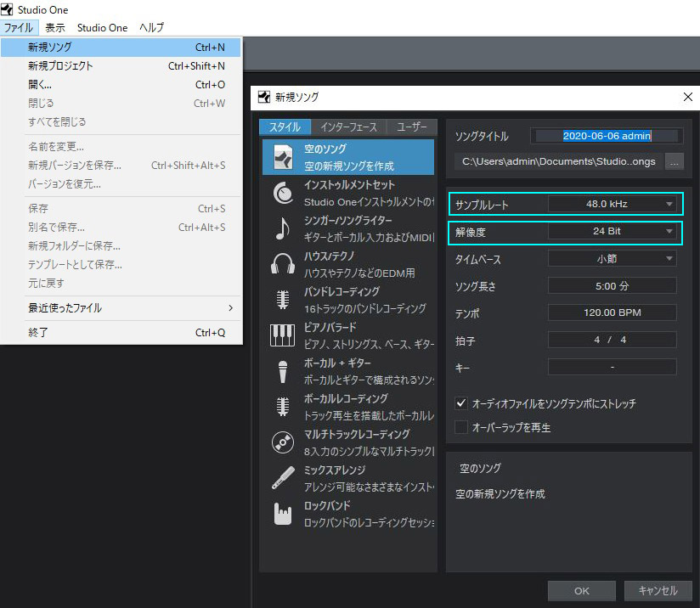Browse save location with the ... button
The image size is (700, 608).
point(675,161)
